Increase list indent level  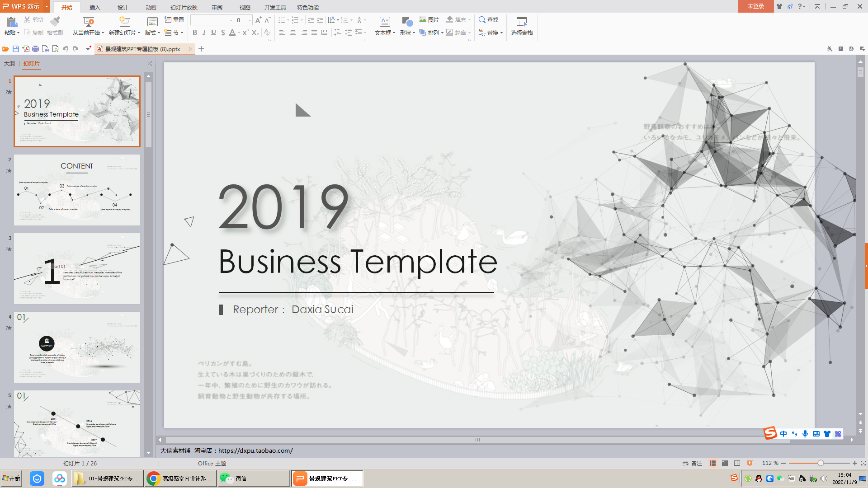[x=320, y=20]
